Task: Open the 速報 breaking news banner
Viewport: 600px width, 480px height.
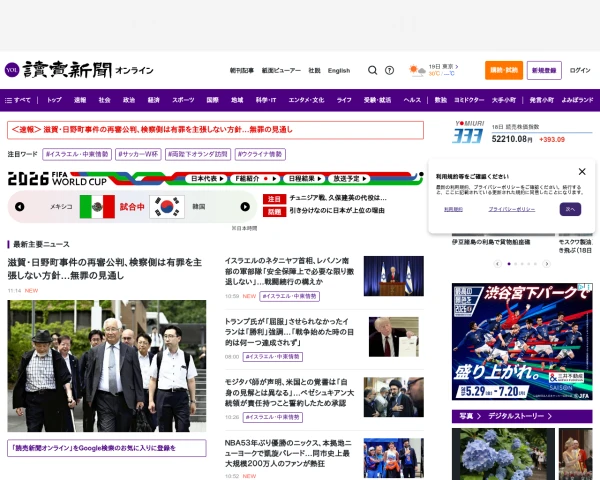Action: click(x=215, y=130)
